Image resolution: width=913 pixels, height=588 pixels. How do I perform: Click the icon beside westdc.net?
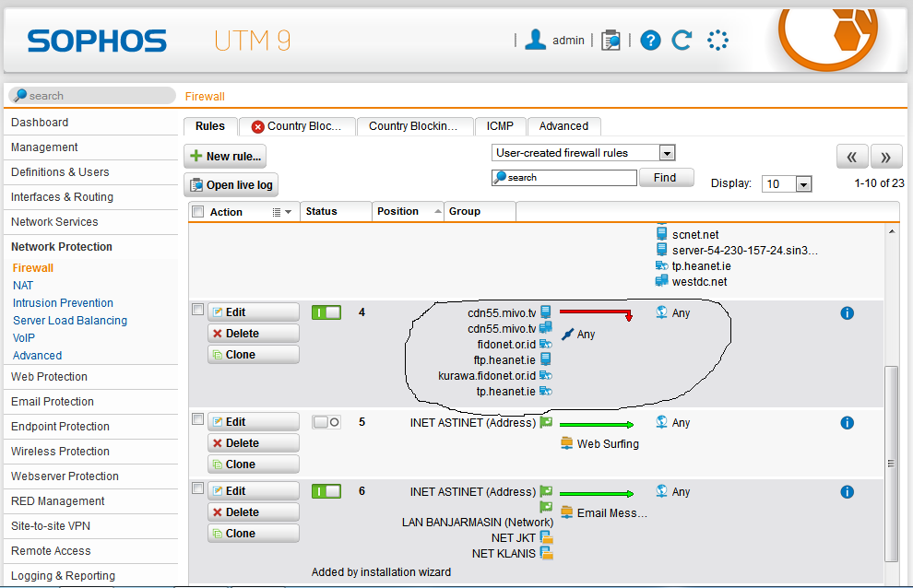pos(661,281)
